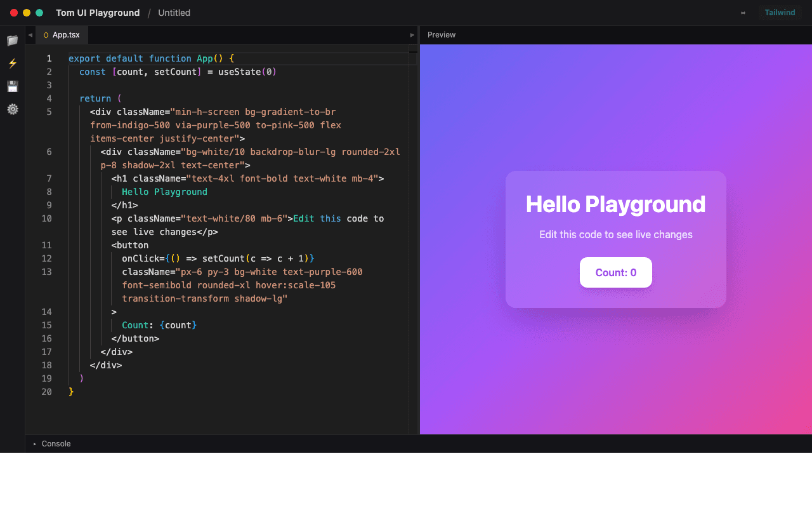
Task: Click the Untitled project name
Action: point(174,13)
